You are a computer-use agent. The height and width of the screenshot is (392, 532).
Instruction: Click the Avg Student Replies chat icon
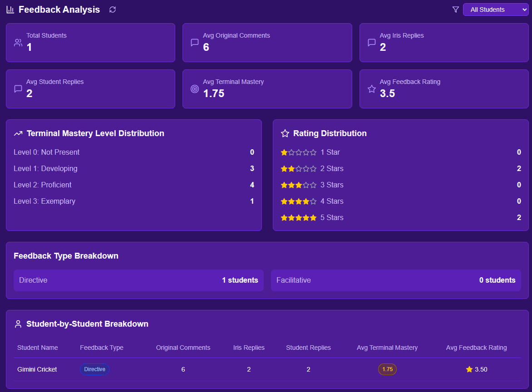pos(18,89)
